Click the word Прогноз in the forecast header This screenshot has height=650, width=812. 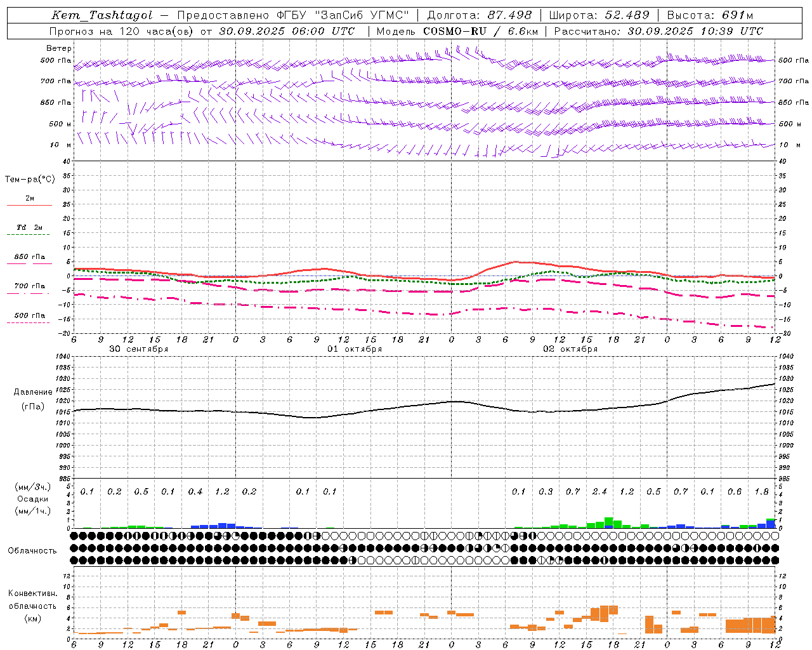[x=71, y=30]
